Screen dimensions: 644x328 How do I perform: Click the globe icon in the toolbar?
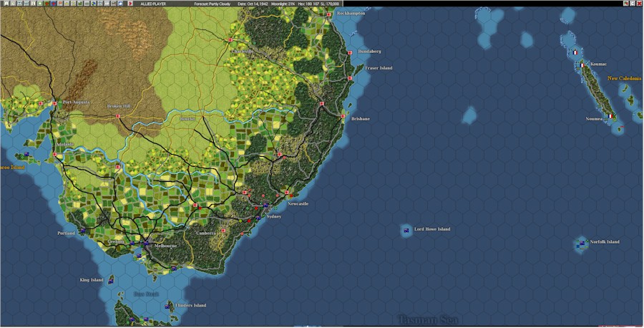coord(94,4)
